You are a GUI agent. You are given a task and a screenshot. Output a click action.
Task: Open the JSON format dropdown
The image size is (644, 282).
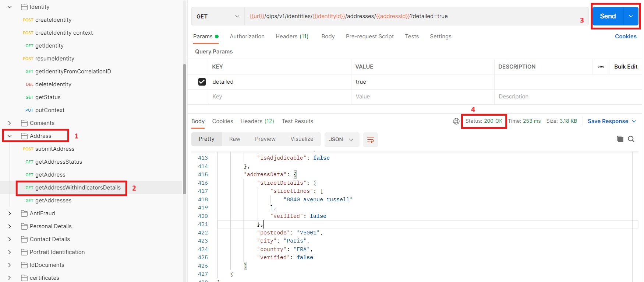click(x=341, y=140)
